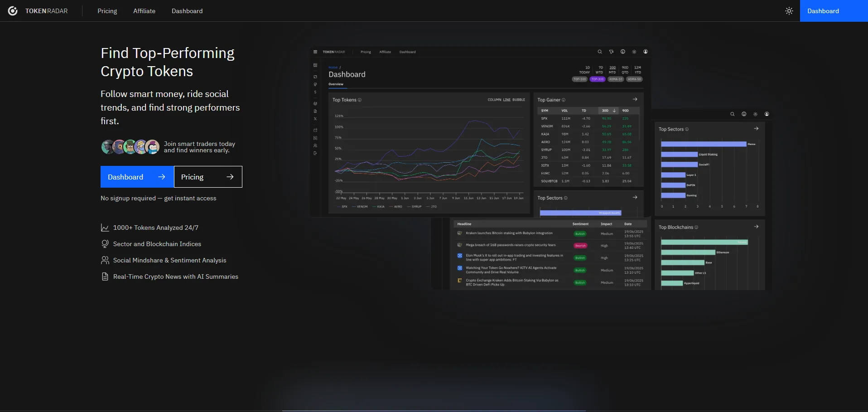
Task: Click chart icon beside 1000+ Tokens Analyzed
Action: tap(105, 228)
